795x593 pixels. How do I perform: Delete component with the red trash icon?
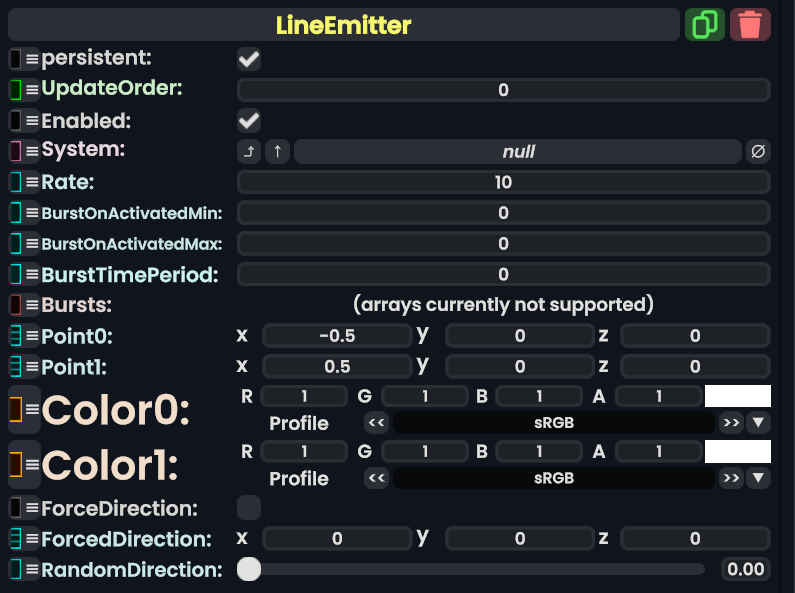tap(750, 24)
